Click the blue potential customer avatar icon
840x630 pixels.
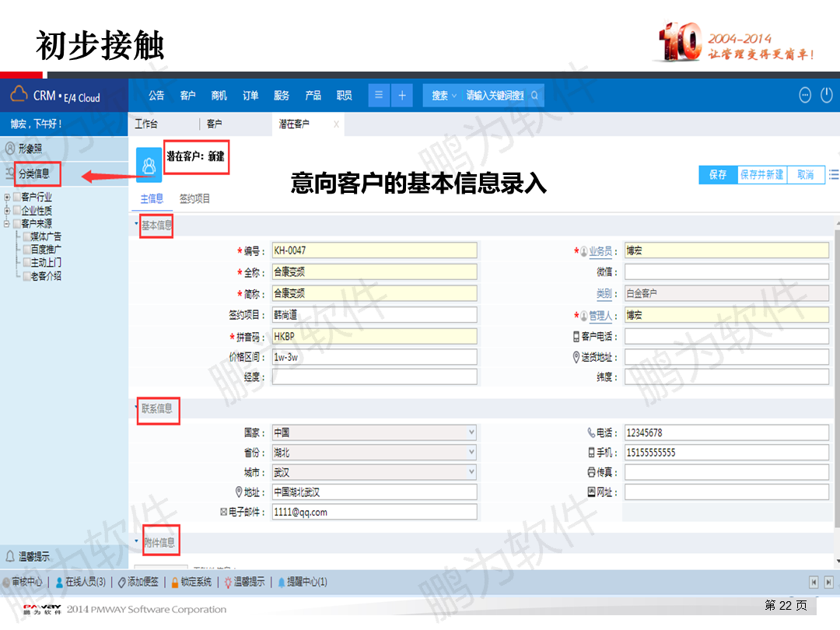[149, 164]
